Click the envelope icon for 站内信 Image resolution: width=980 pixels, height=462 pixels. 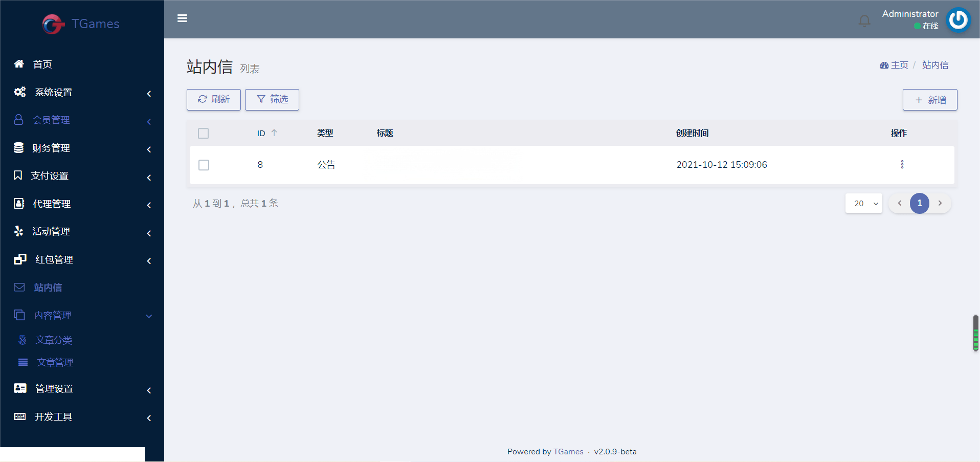[19, 288]
